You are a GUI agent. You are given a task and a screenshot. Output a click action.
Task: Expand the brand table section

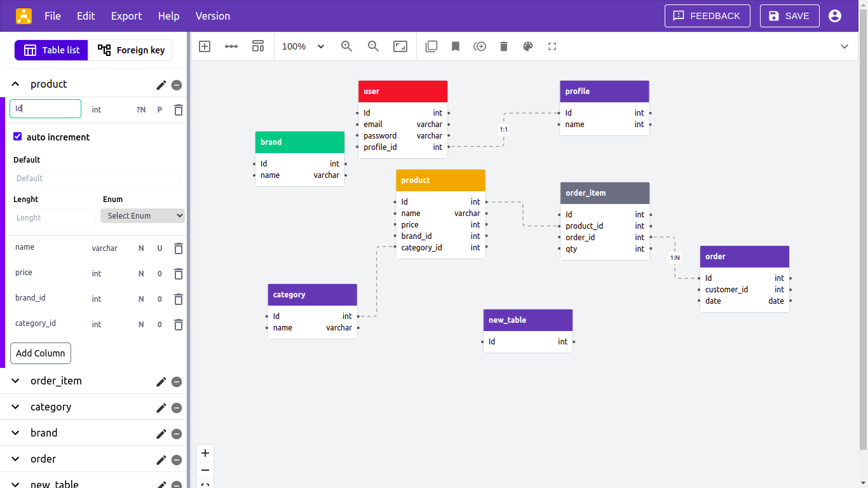point(16,433)
